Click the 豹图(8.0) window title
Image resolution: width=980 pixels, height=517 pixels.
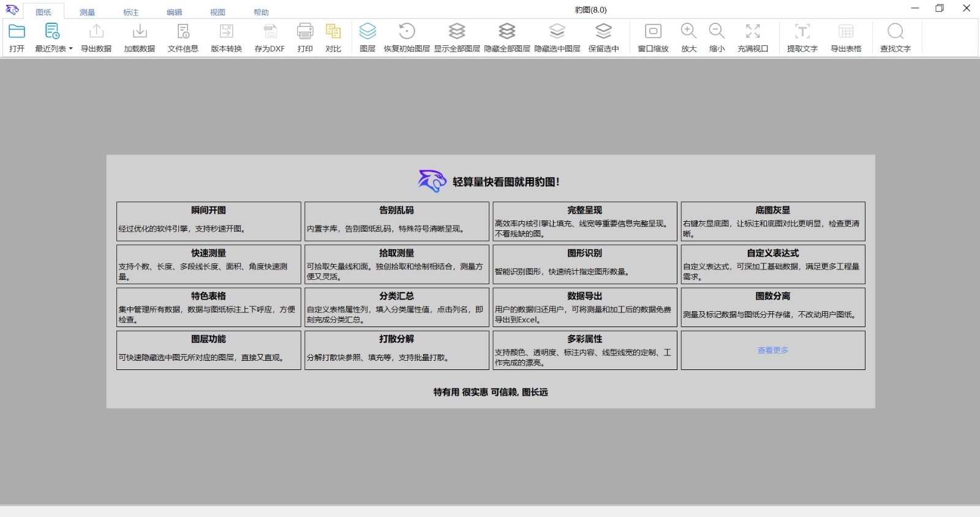[591, 10]
